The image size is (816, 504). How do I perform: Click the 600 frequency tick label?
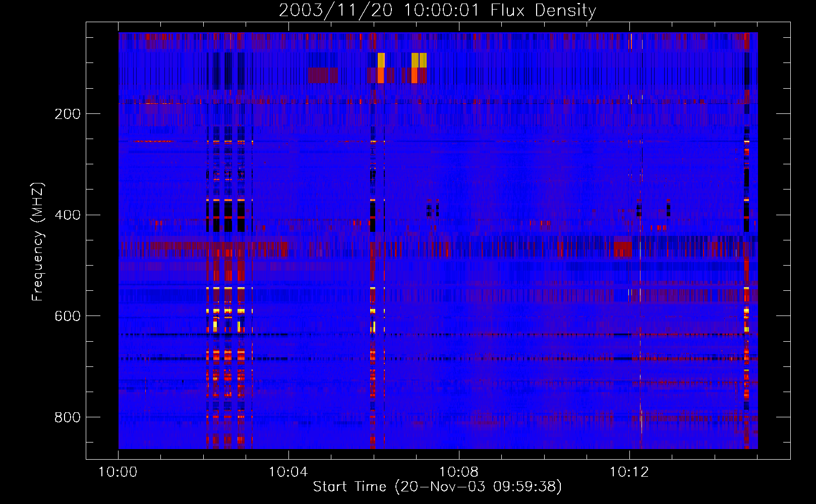tap(68, 316)
